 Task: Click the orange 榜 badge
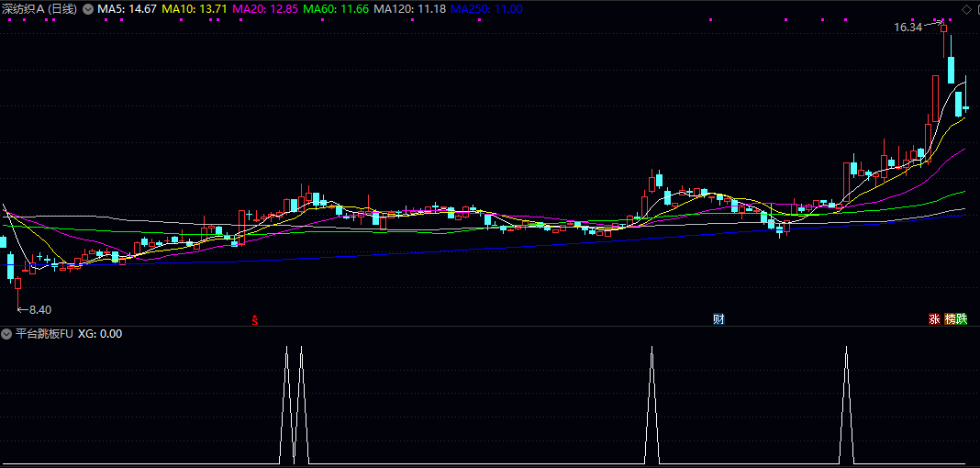tap(951, 319)
